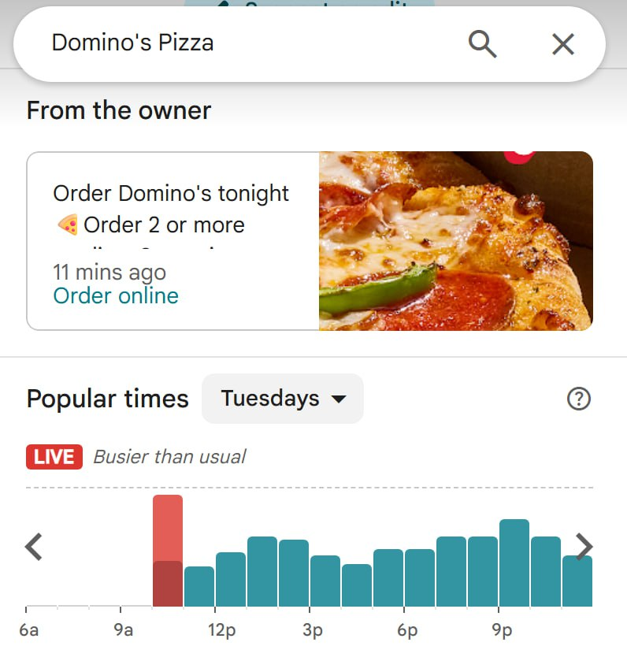Screen dimensions: 627x672
Task: Open the Order Domino's tonight post
Action: pyautogui.click(x=171, y=193)
